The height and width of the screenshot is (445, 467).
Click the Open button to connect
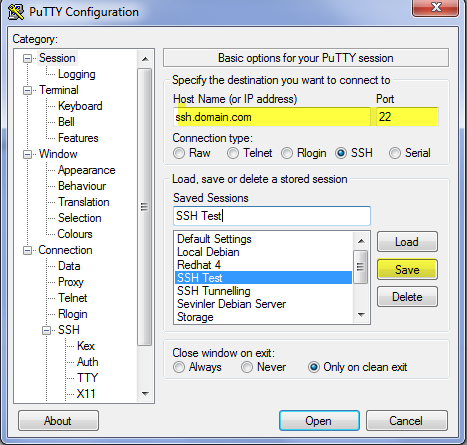tap(319, 421)
